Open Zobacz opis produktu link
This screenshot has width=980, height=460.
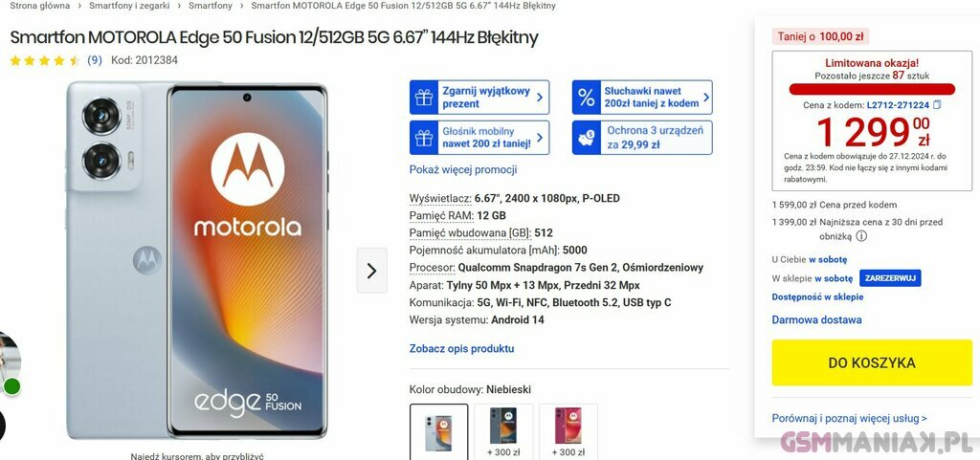pyautogui.click(x=462, y=348)
